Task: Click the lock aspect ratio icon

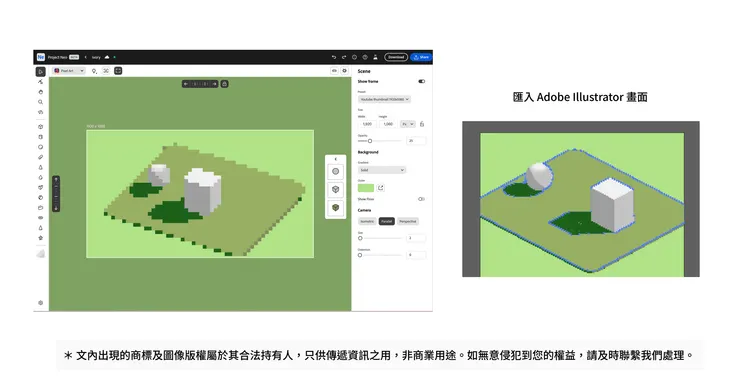Action: [422, 124]
